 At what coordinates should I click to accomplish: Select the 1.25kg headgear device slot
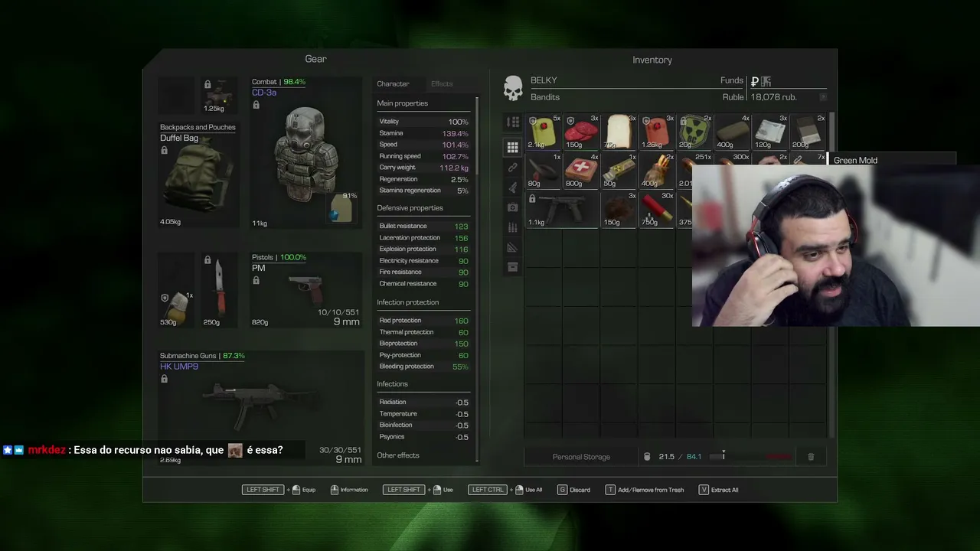click(220, 96)
